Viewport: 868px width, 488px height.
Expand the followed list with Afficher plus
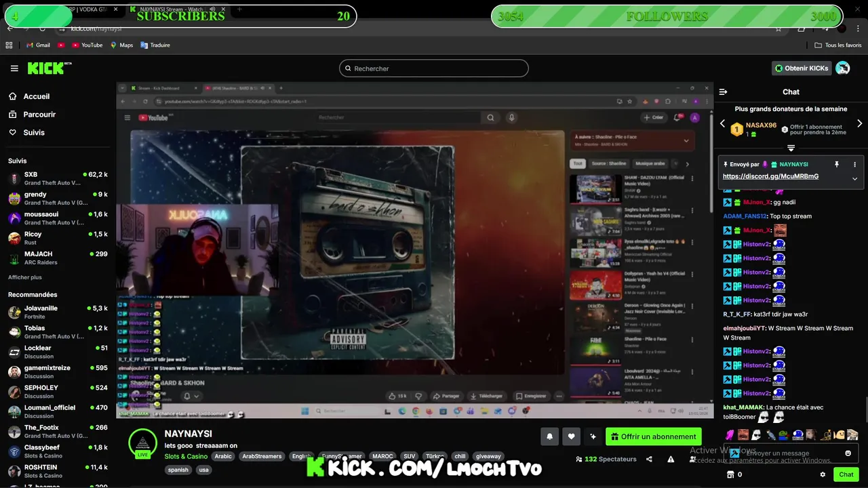[24, 277]
